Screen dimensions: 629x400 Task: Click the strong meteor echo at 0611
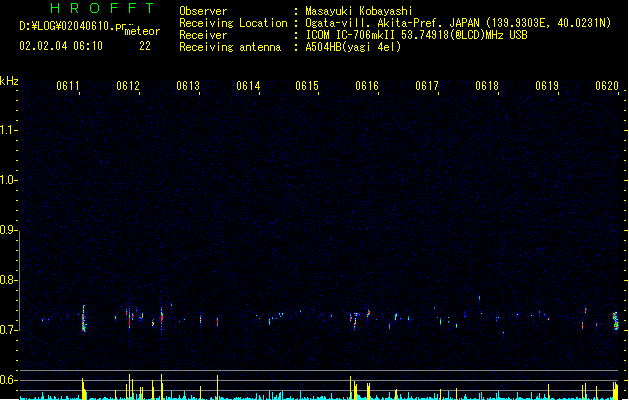pyautogui.click(x=84, y=319)
